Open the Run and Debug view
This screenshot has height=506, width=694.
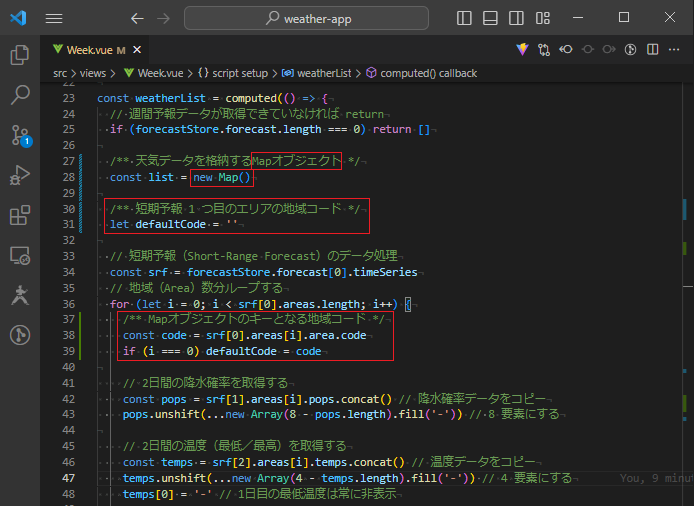pyautogui.click(x=19, y=175)
